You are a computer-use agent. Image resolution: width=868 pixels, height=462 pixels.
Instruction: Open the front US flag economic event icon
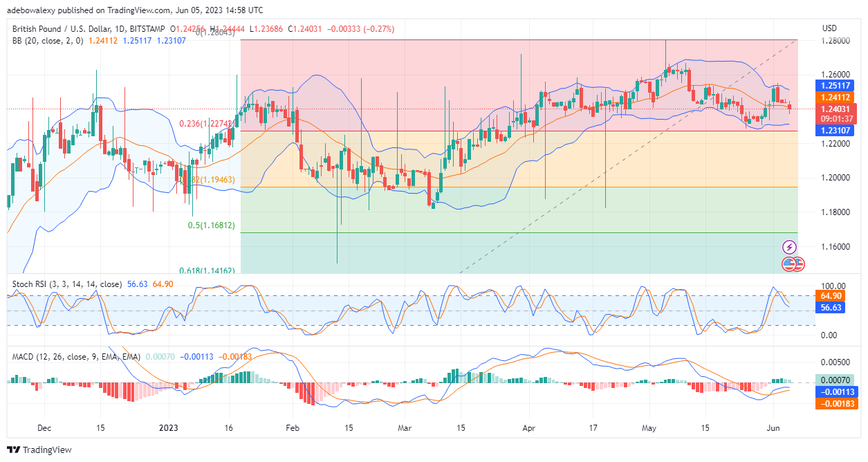coord(788,264)
